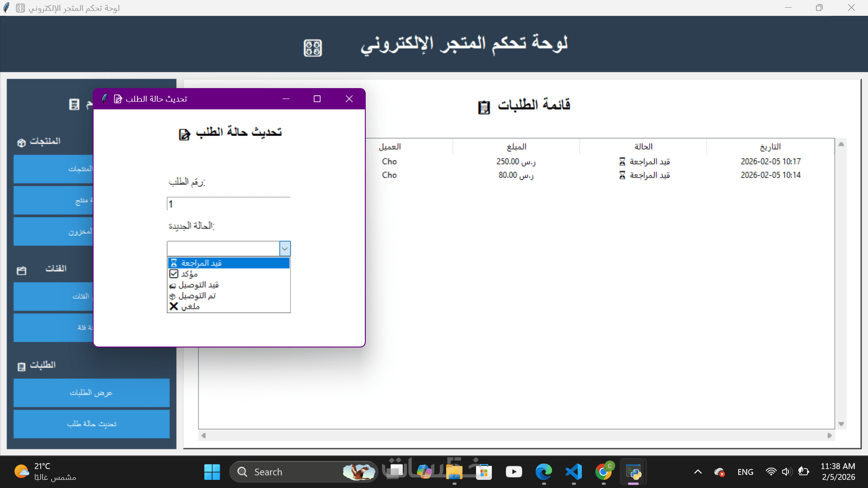Collapse the new status combobox arrow
The height and width of the screenshot is (488, 868).
pyautogui.click(x=285, y=249)
